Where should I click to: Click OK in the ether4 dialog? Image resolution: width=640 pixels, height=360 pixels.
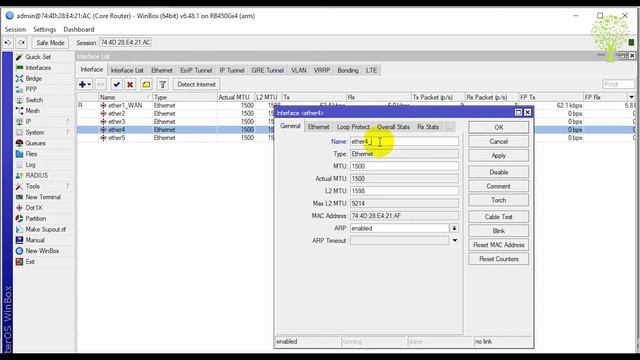coord(498,127)
